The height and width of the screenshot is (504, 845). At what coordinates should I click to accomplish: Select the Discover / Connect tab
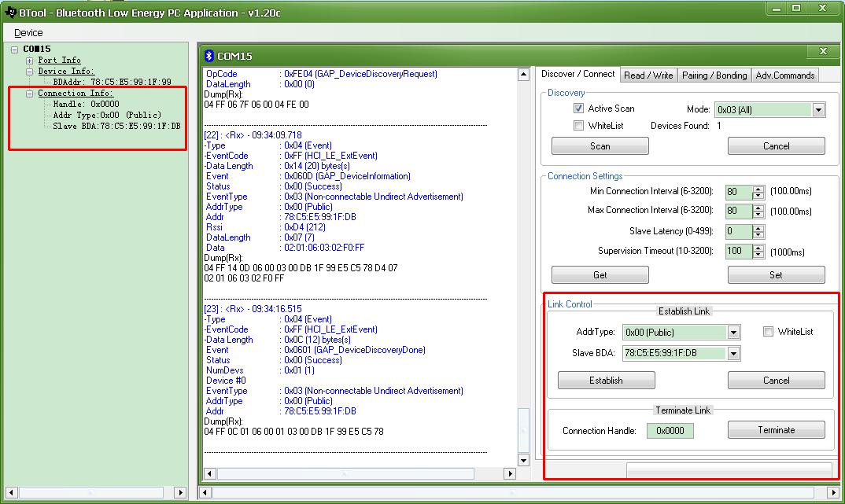click(577, 75)
